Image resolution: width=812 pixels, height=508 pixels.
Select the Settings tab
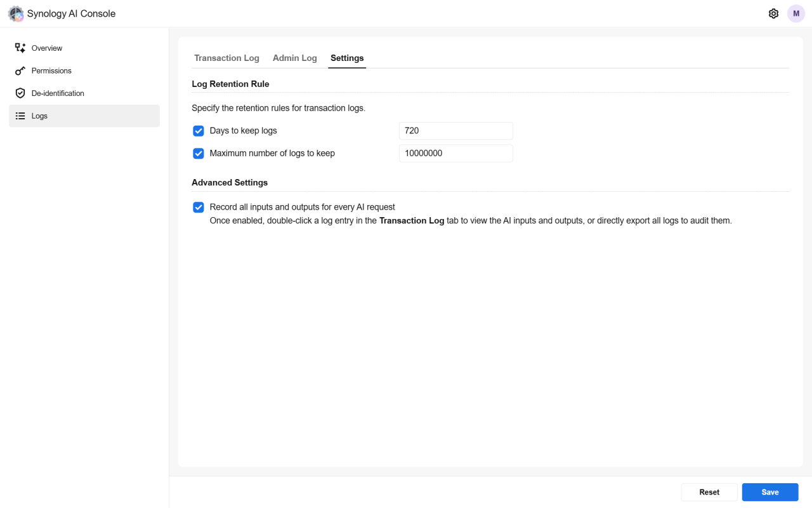(347, 58)
